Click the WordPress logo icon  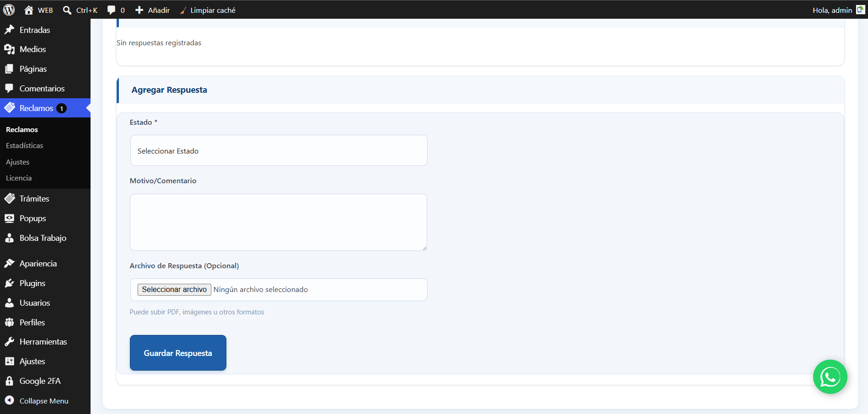(x=9, y=10)
